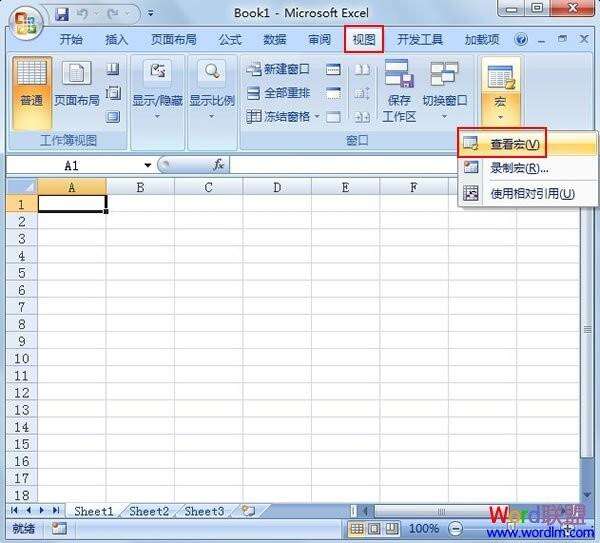Open the 审阅 ribbon tab
The image size is (600, 543).
coord(320,39)
